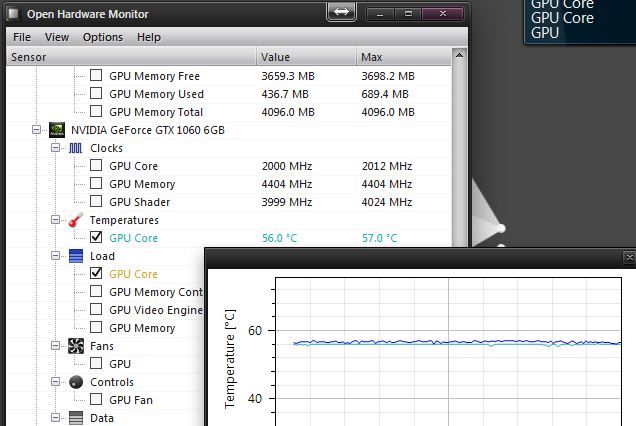Click the Data gray bars icon
This screenshot has height=426, width=636.
[x=76, y=418]
